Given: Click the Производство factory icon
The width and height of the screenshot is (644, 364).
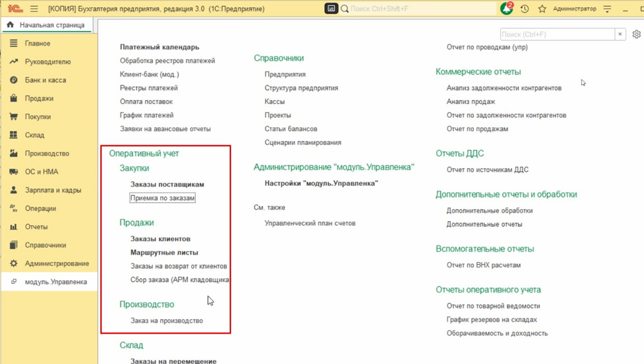Looking at the screenshot, I should click(13, 154).
